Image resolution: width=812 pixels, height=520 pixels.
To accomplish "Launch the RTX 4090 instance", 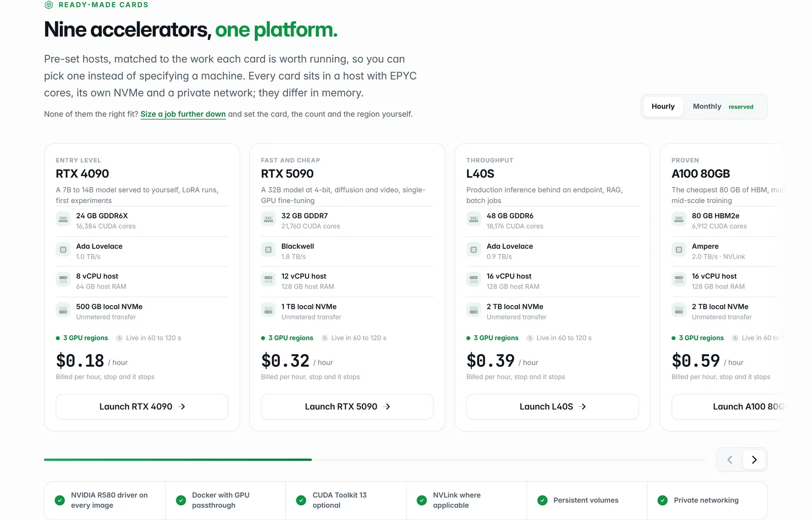I will pyautogui.click(x=142, y=407).
